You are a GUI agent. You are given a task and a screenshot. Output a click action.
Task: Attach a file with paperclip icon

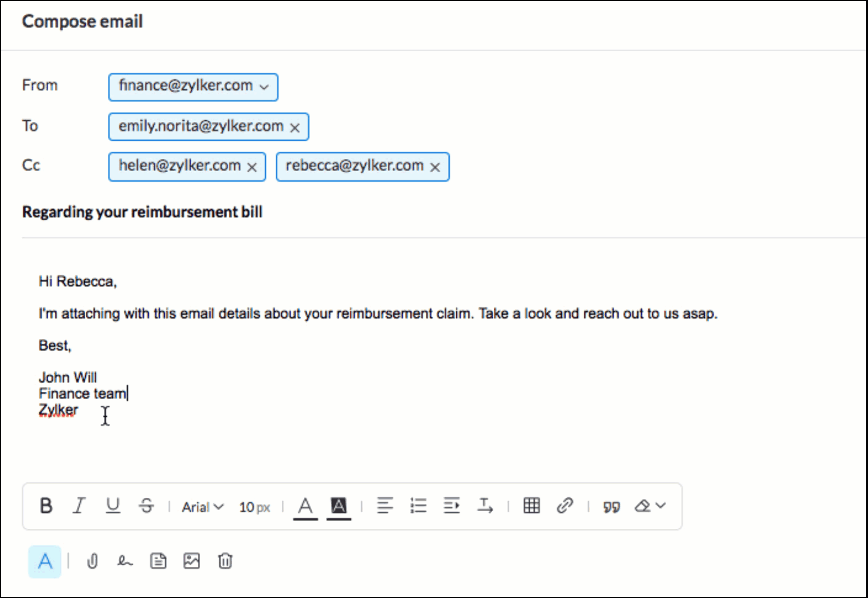(92, 561)
